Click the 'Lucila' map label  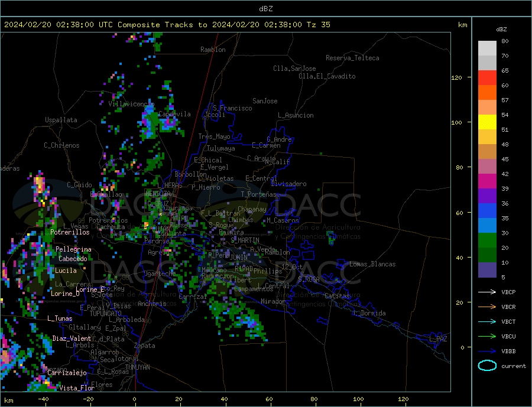tap(66, 271)
